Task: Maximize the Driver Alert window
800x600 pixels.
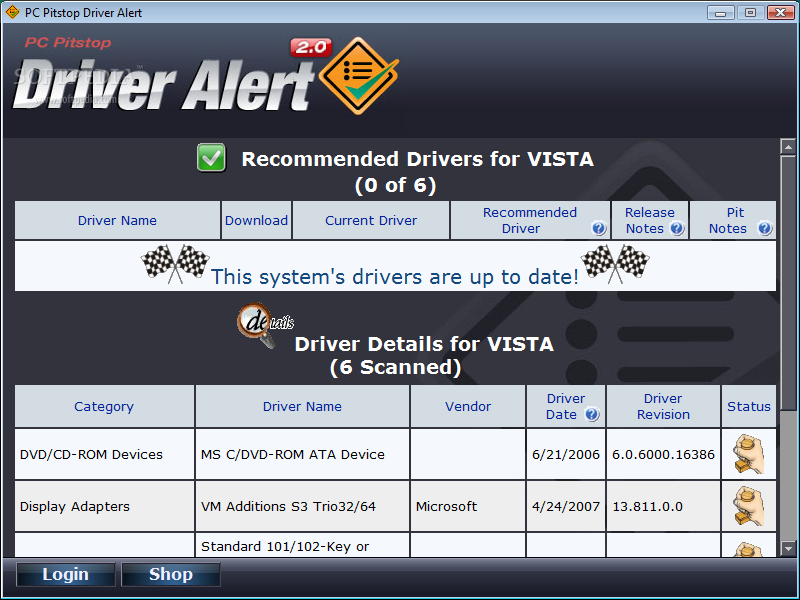Action: coord(750,12)
